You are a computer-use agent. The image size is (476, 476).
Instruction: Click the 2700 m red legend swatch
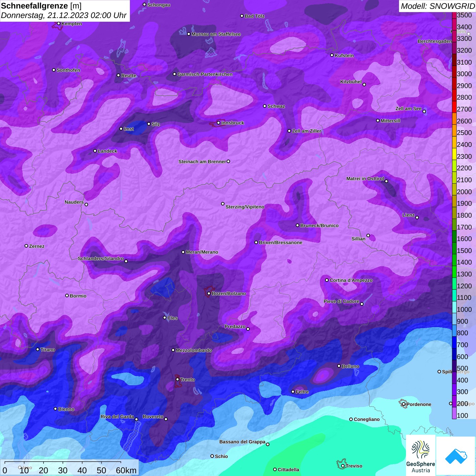coord(454,107)
